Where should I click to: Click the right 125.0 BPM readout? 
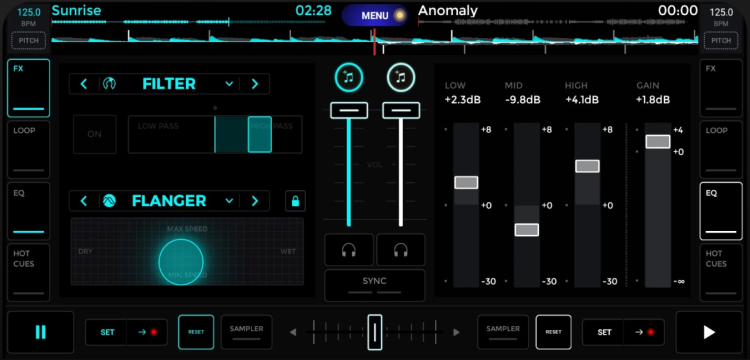(721, 12)
